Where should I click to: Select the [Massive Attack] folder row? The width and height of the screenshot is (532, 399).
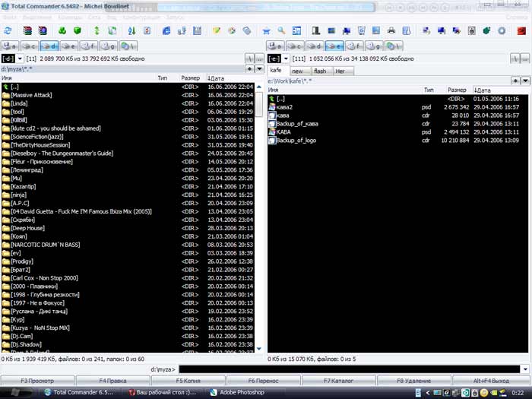[x=128, y=95]
